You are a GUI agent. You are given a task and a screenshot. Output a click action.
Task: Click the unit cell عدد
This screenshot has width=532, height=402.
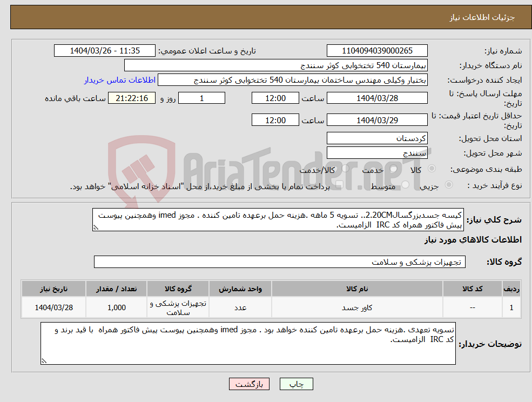[240, 307]
